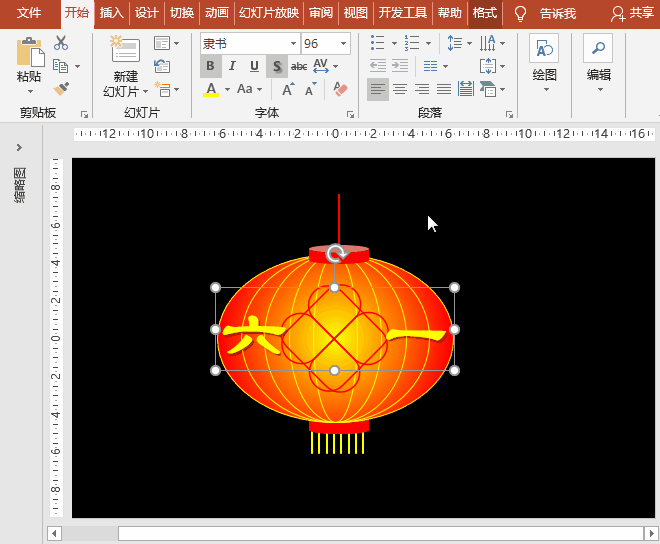Center align the text
This screenshot has height=544, width=660.
[400, 89]
